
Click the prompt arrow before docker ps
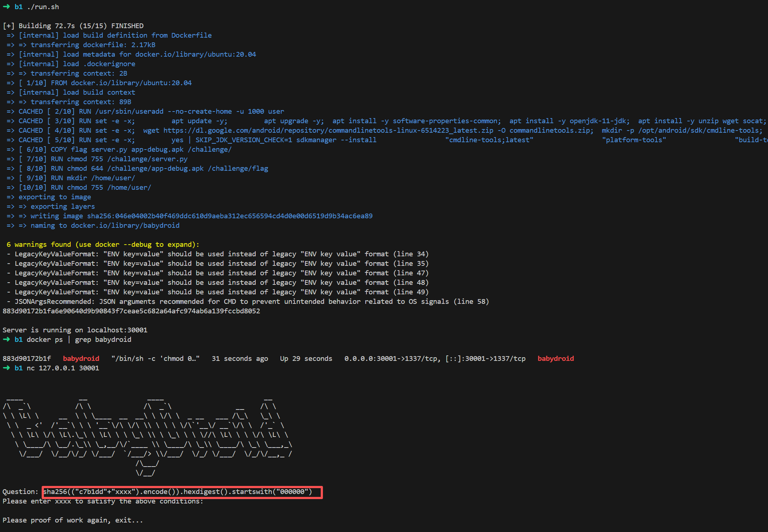pos(6,339)
